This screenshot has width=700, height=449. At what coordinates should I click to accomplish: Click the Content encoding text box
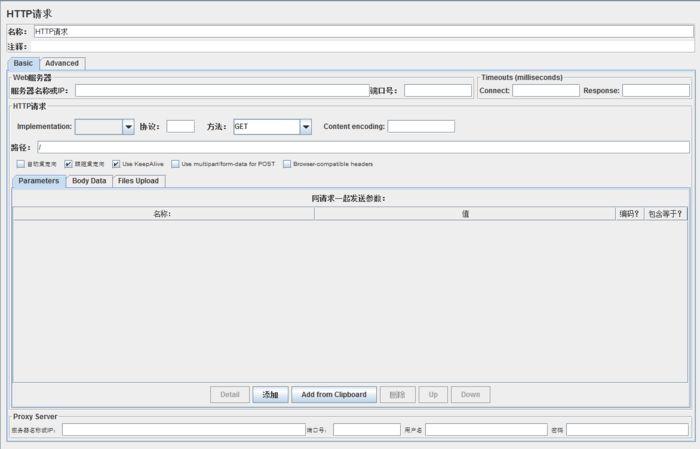click(421, 127)
